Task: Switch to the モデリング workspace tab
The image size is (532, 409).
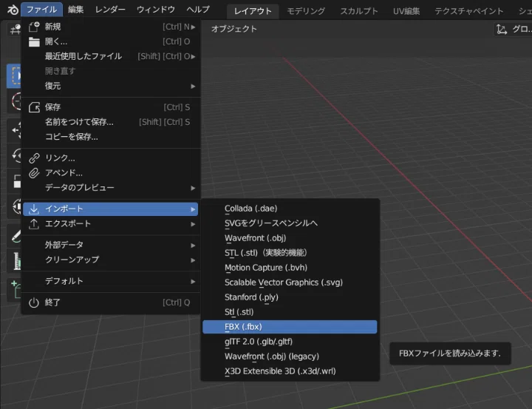Action: click(x=306, y=11)
